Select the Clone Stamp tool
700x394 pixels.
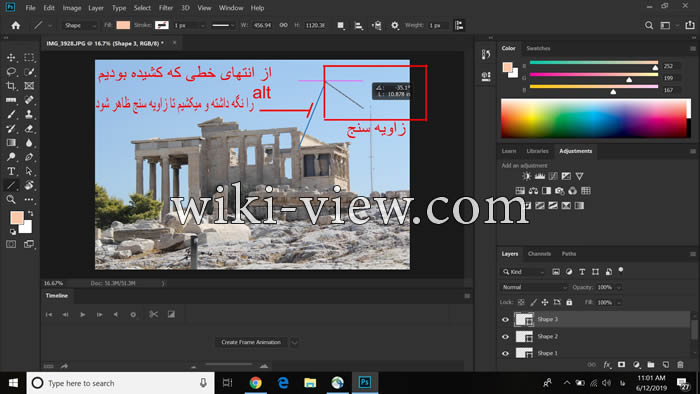(x=29, y=114)
